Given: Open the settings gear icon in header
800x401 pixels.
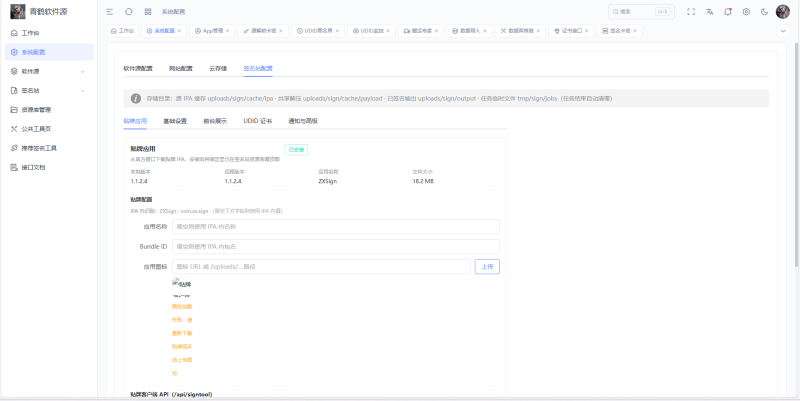Looking at the screenshot, I should click(746, 12).
